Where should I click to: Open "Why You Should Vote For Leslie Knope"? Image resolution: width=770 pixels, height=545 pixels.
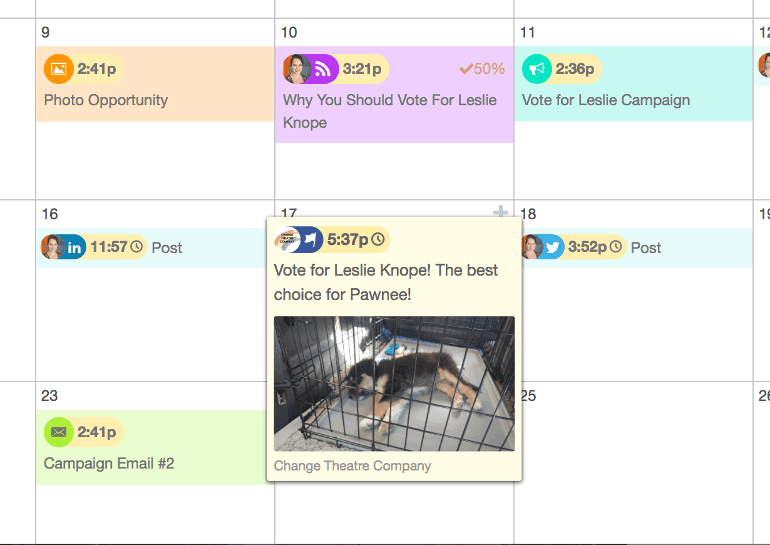point(389,111)
